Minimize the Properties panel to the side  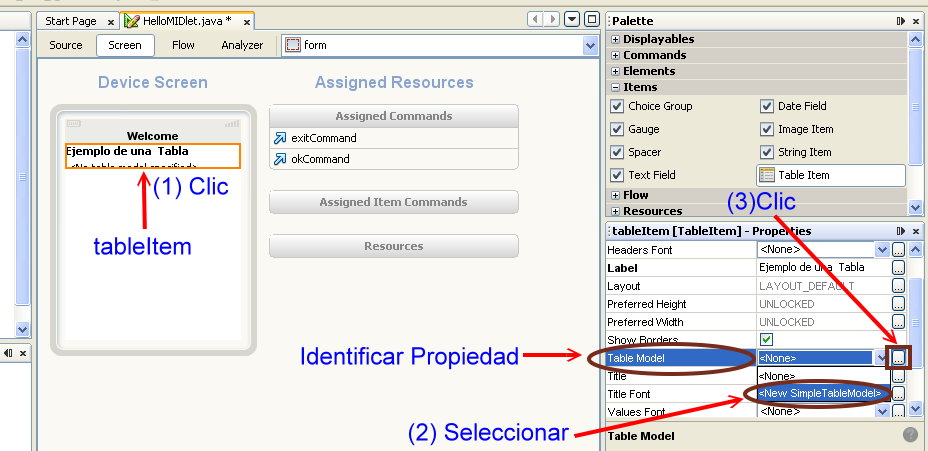pyautogui.click(x=900, y=231)
